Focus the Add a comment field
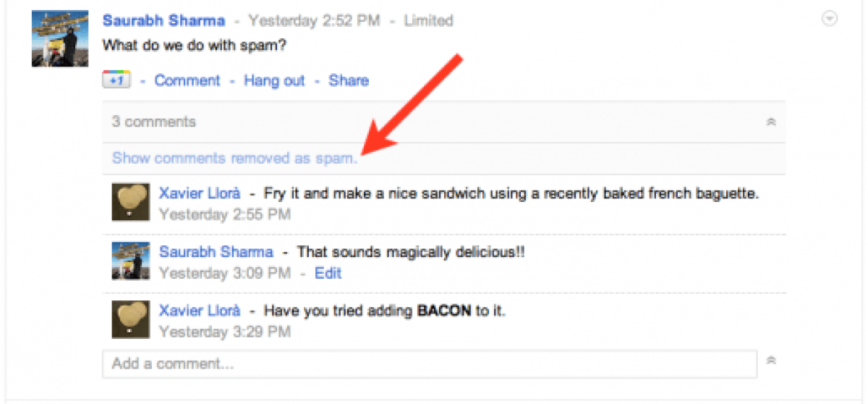This screenshot has width=868, height=404. [x=429, y=363]
